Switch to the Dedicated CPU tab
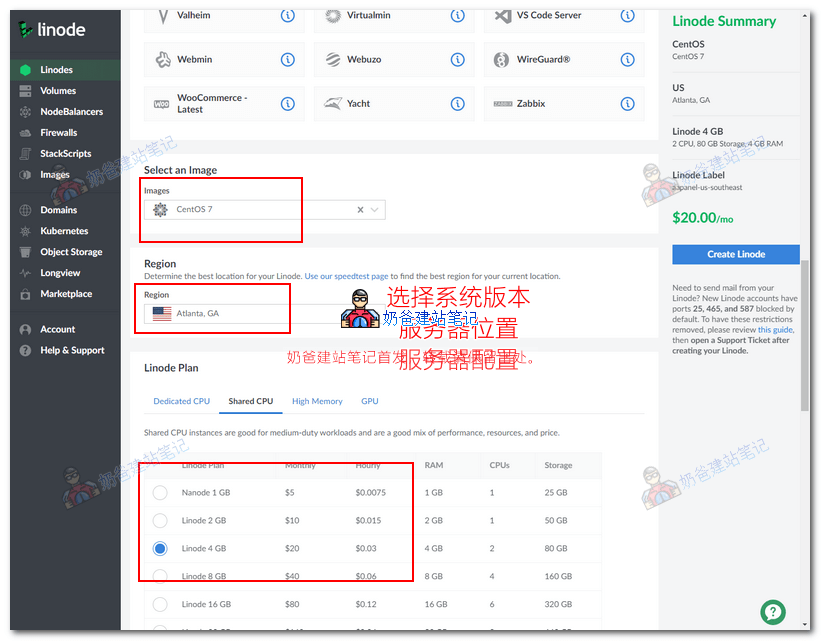The height and width of the screenshot is (641, 821). click(181, 401)
